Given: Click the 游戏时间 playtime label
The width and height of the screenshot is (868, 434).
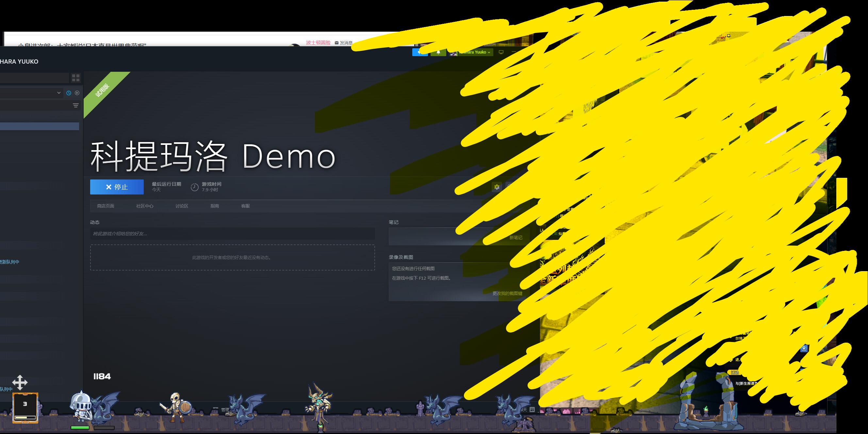Looking at the screenshot, I should click(212, 184).
